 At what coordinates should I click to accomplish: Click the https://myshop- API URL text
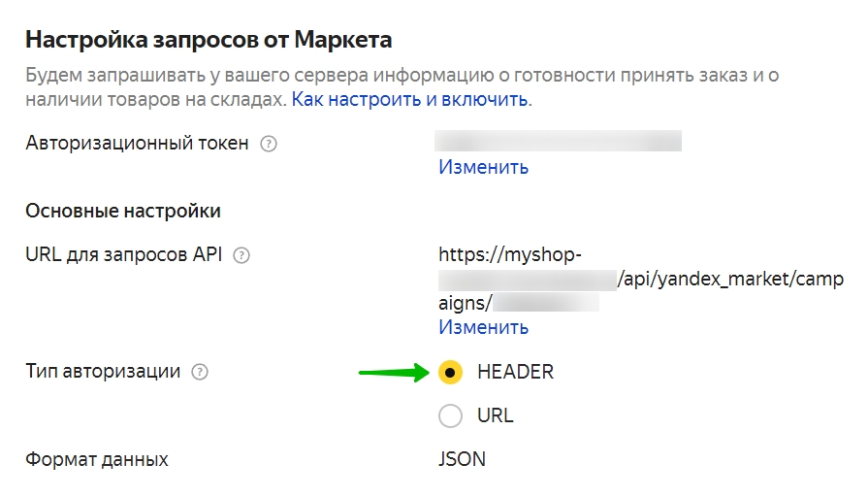coord(510,255)
